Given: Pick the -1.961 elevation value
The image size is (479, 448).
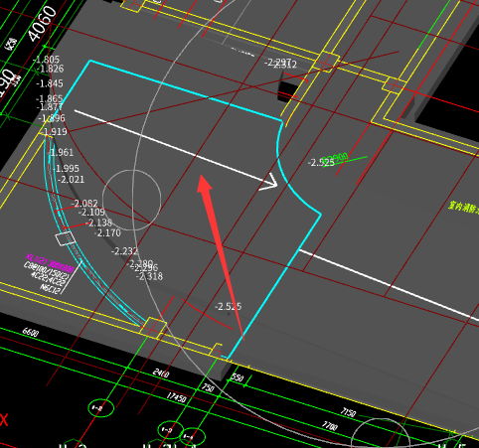Looking at the screenshot, I should [x=61, y=153].
